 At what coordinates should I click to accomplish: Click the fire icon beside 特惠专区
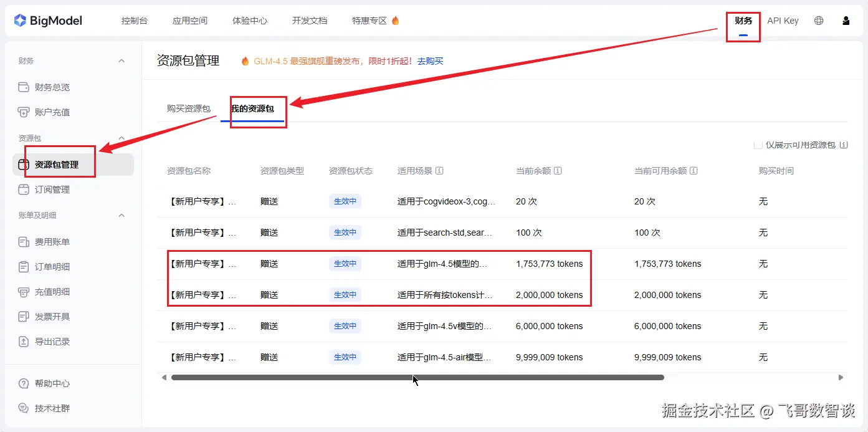(395, 21)
